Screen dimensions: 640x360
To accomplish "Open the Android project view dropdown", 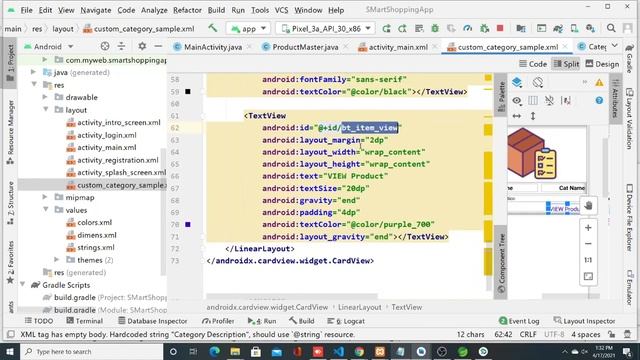I will (48, 47).
